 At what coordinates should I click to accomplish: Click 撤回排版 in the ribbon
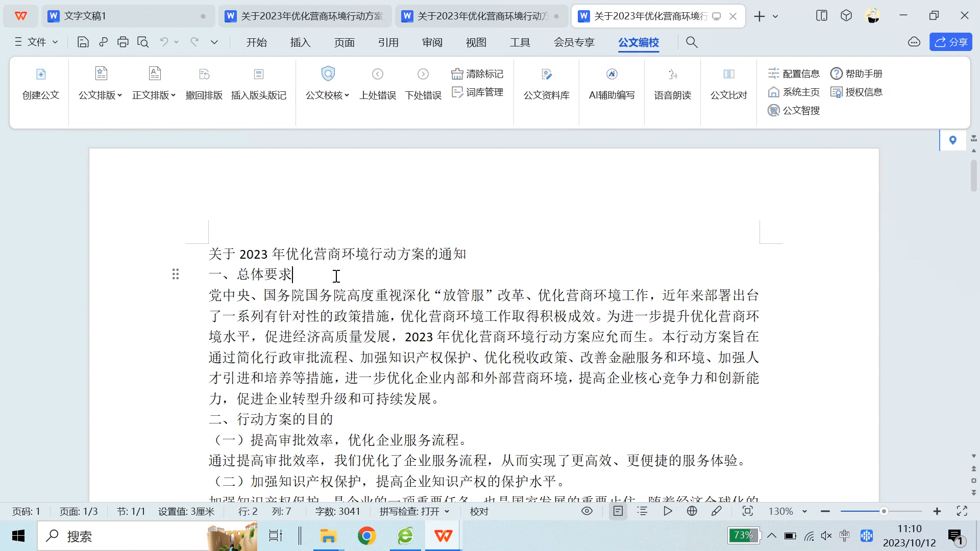click(204, 95)
